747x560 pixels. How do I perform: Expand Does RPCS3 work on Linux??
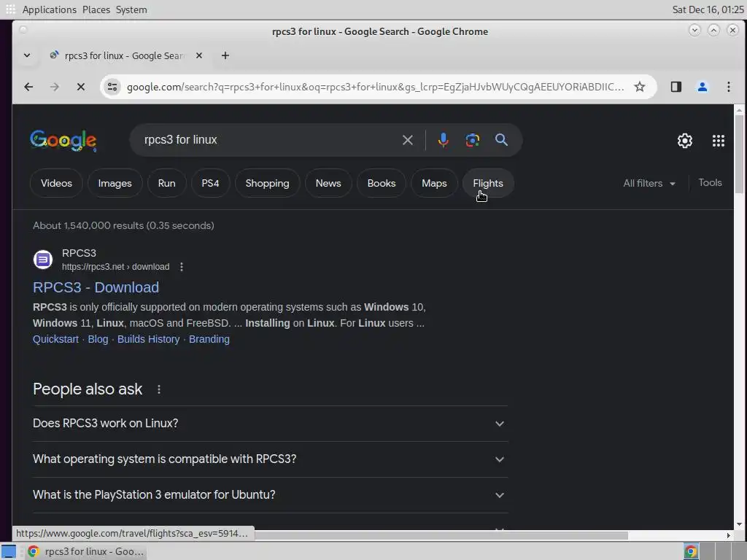point(270,424)
